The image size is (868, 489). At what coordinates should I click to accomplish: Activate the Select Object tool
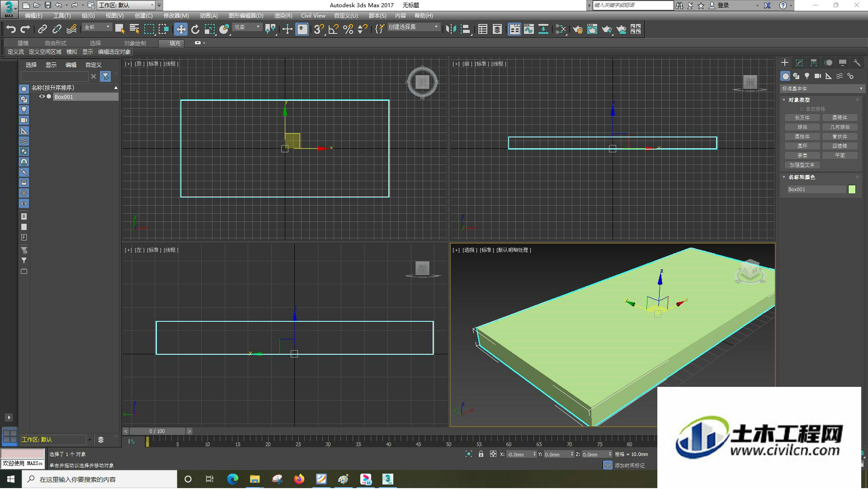click(120, 29)
